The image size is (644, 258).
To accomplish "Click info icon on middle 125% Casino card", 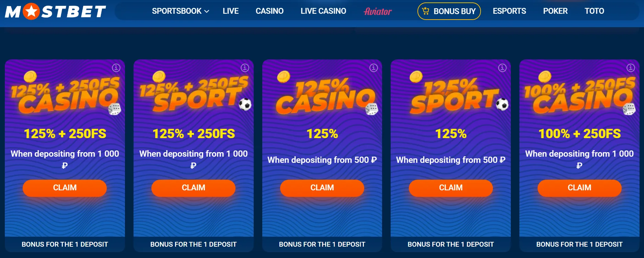I will 373,68.
